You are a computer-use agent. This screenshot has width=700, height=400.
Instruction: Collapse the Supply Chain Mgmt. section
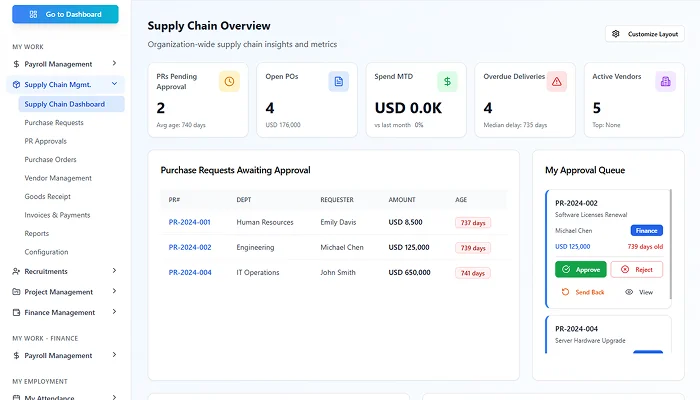(115, 85)
